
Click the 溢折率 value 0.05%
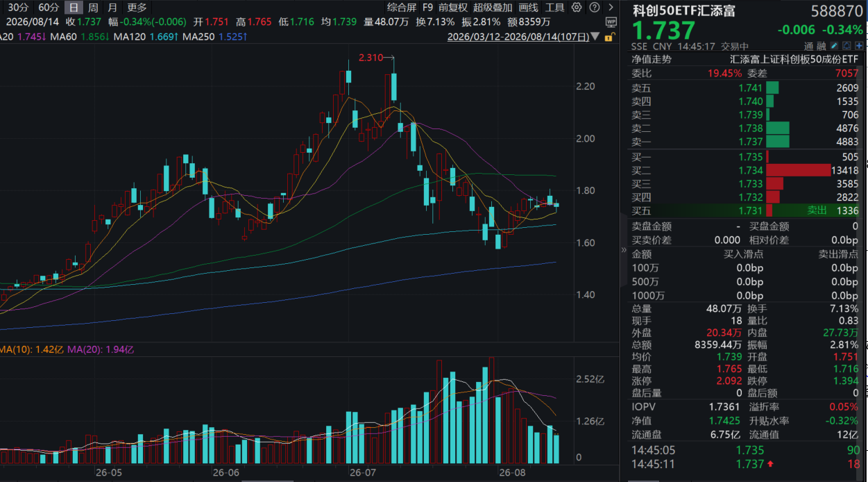(844, 406)
